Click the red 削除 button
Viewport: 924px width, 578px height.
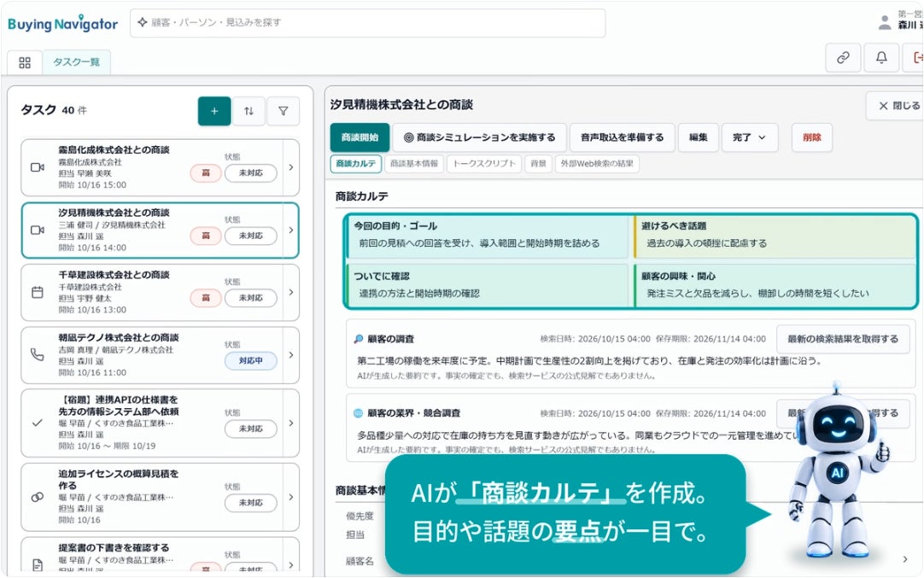coord(811,137)
